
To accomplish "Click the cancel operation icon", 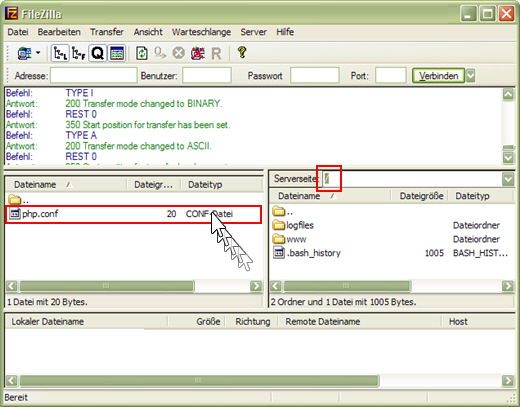I will 179,53.
